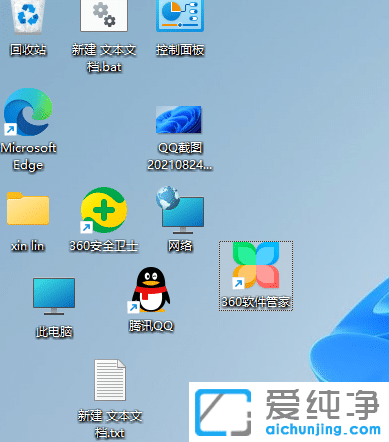The width and height of the screenshot is (389, 442).
Task: Click the "xin lin" folder name
Action: tap(28, 246)
